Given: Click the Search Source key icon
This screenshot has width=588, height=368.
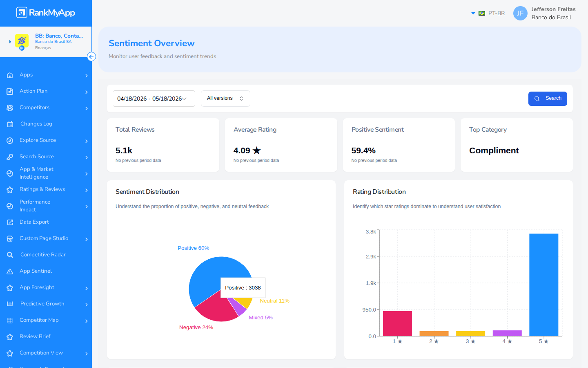Looking at the screenshot, I should [10, 157].
